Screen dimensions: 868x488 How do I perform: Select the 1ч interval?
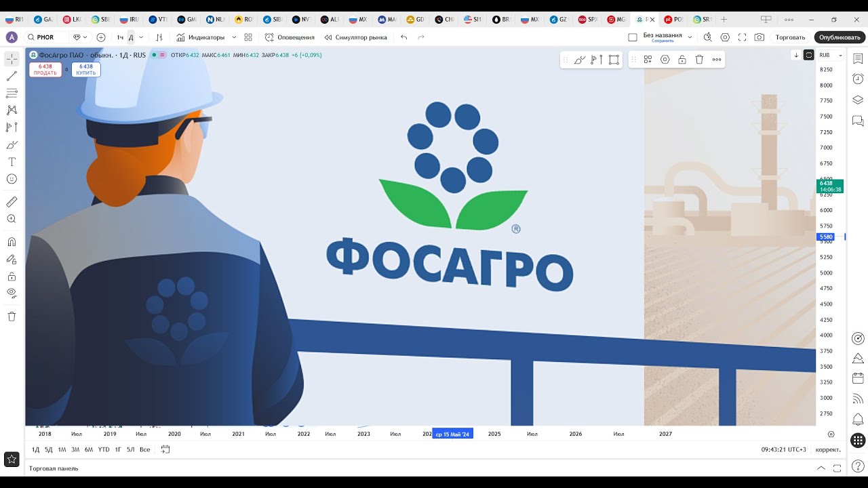pos(120,37)
